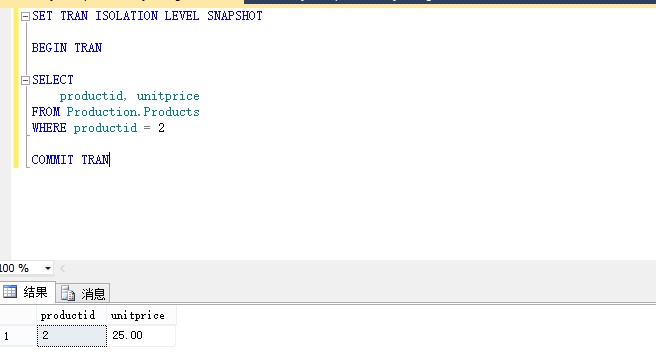Click the WHERE productid = 2 line
This screenshot has height=363, width=656.
(98, 128)
